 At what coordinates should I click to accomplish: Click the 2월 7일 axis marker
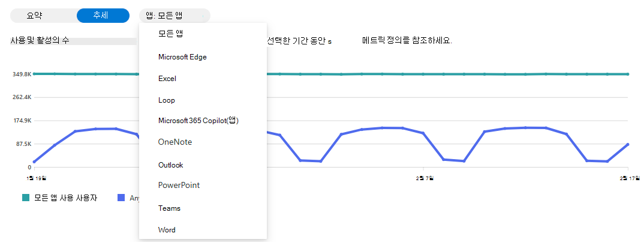pyautogui.click(x=425, y=178)
